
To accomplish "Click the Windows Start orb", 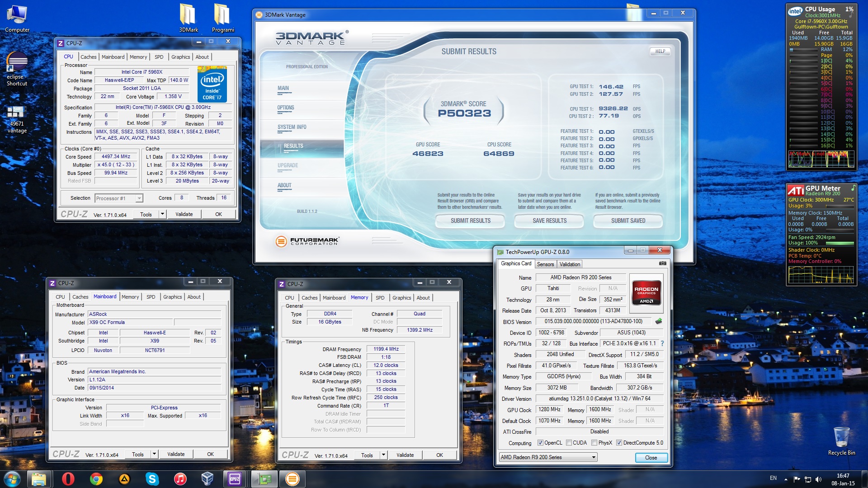I will tap(12, 479).
